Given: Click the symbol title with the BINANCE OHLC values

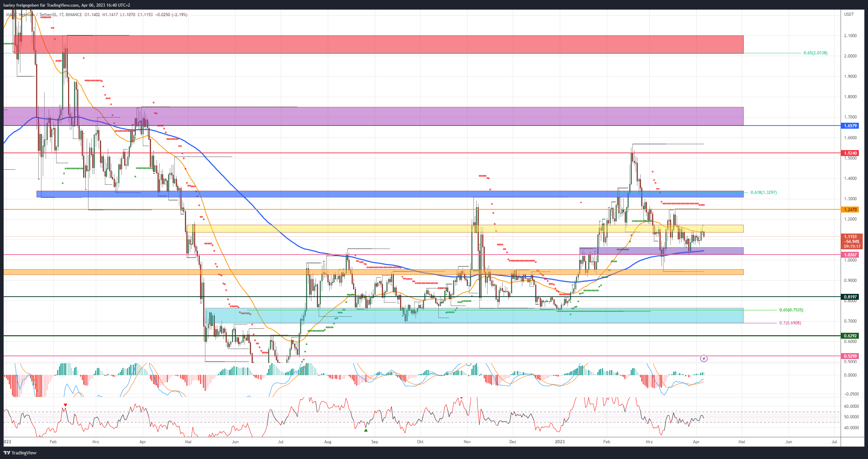Looking at the screenshot, I should 97,15.
